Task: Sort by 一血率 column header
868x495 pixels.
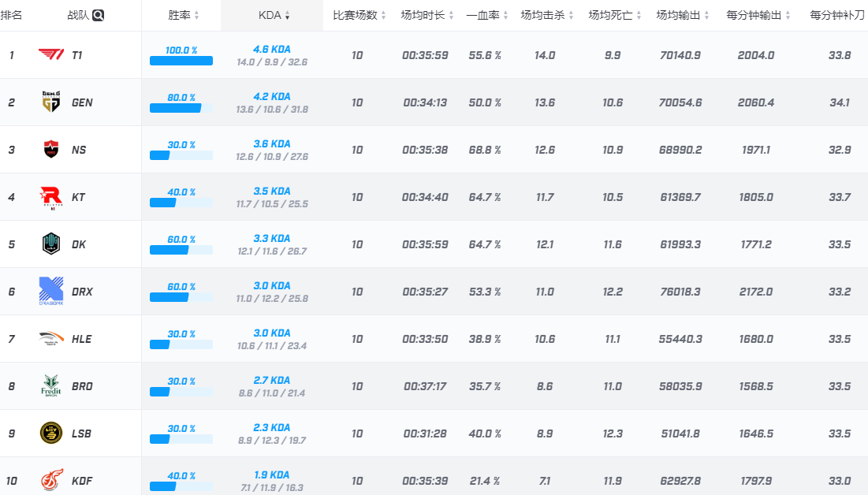Action: pyautogui.click(x=486, y=15)
